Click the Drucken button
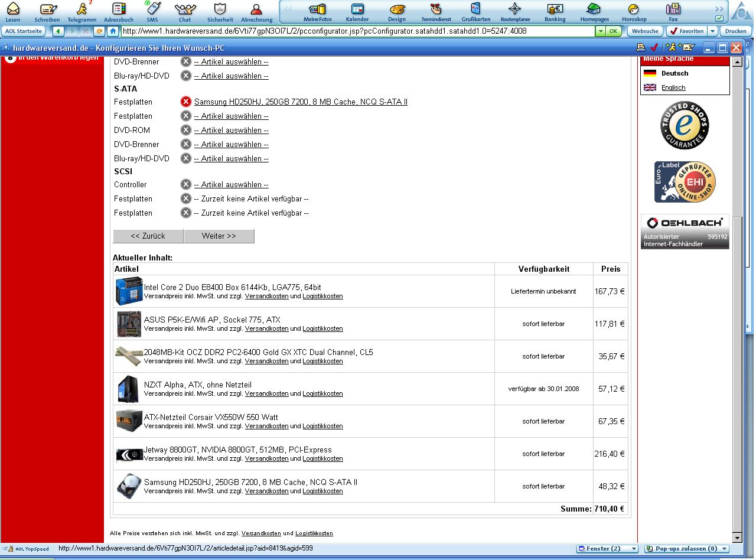This screenshot has height=560, width=756. click(x=735, y=31)
